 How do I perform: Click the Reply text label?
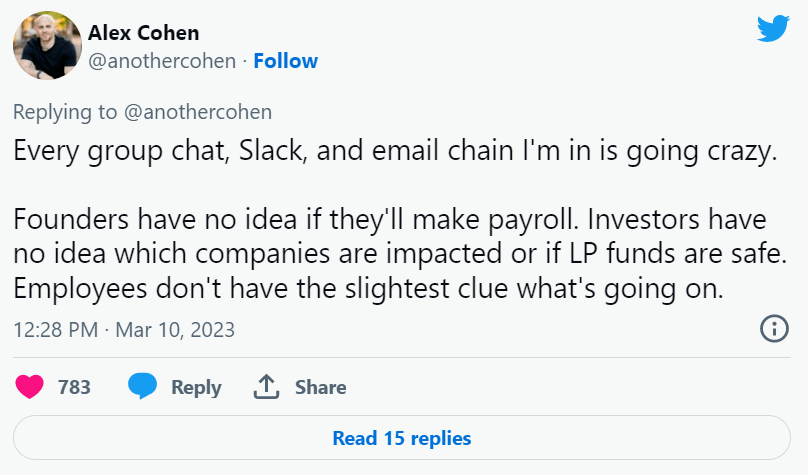pyautogui.click(x=195, y=387)
